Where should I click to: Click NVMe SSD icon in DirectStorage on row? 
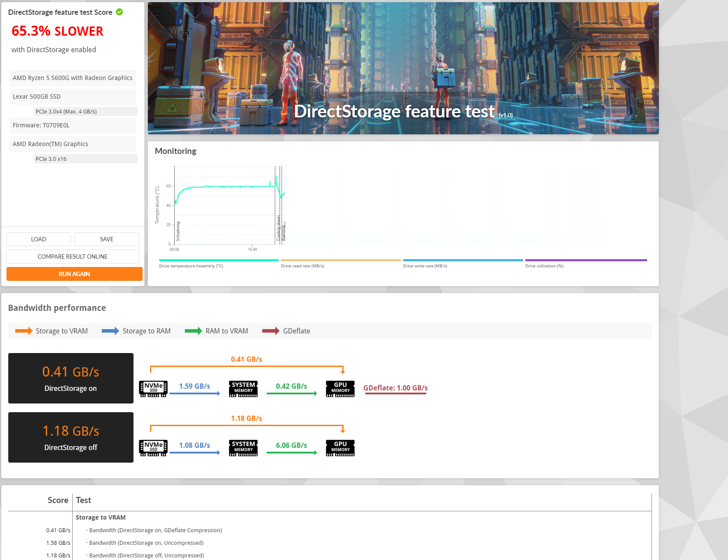[153, 389]
